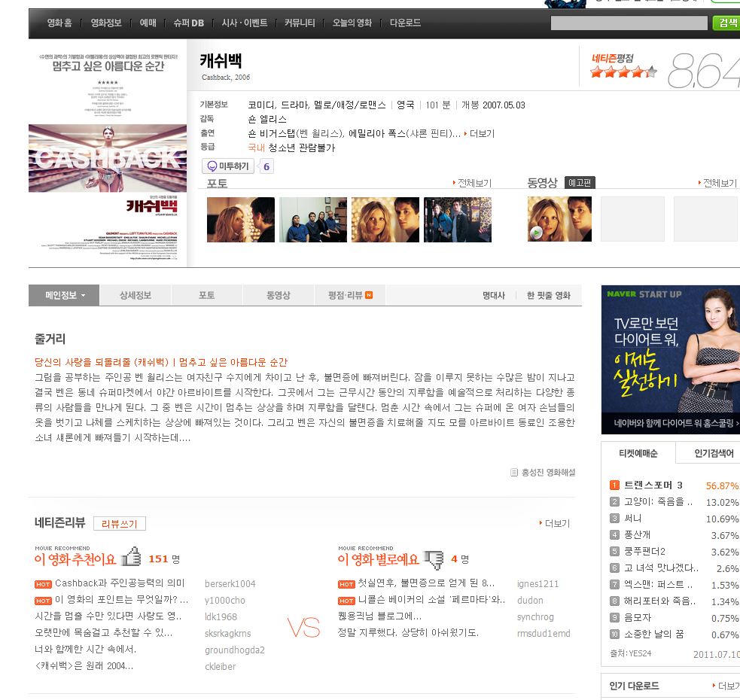Click the me2day count 6 box

266,166
